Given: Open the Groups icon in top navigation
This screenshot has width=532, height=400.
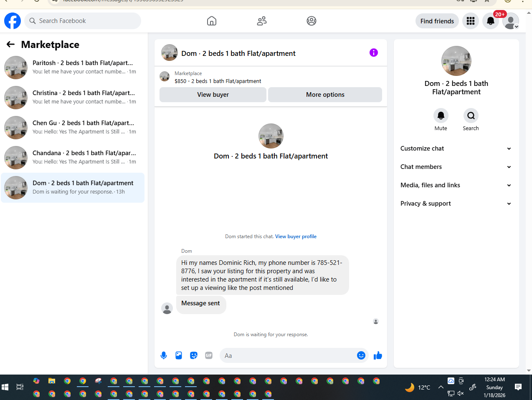Looking at the screenshot, I should tap(312, 21).
